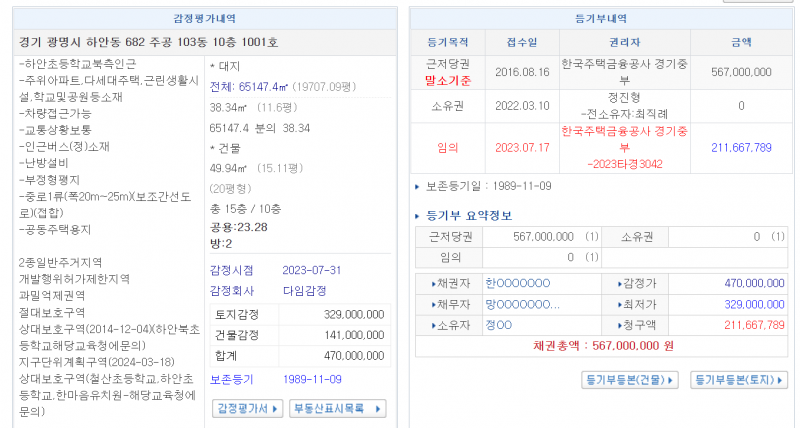Click the 부동산표시목록 button
800x428 pixels.
pyautogui.click(x=338, y=408)
